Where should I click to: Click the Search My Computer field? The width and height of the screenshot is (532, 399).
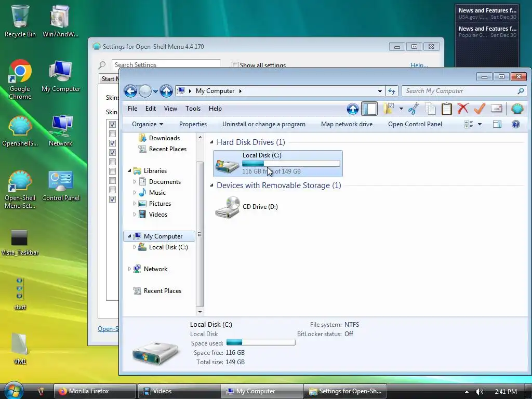click(x=461, y=91)
